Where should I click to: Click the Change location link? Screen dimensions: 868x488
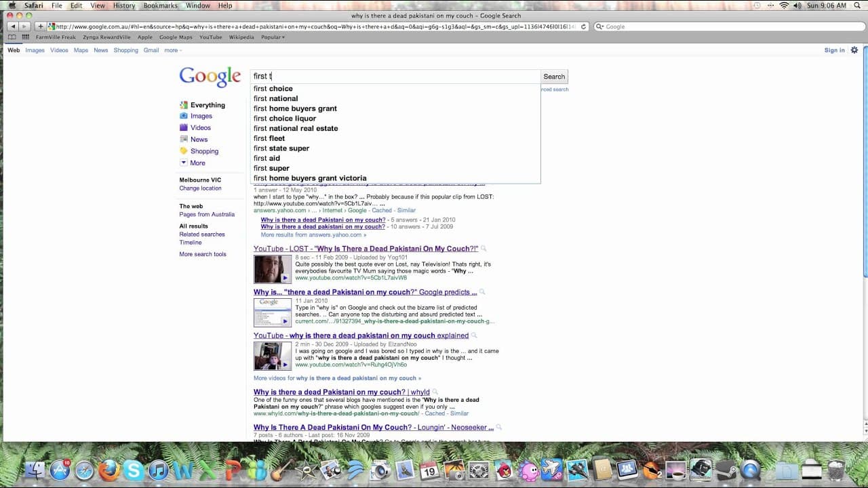pyautogui.click(x=200, y=188)
